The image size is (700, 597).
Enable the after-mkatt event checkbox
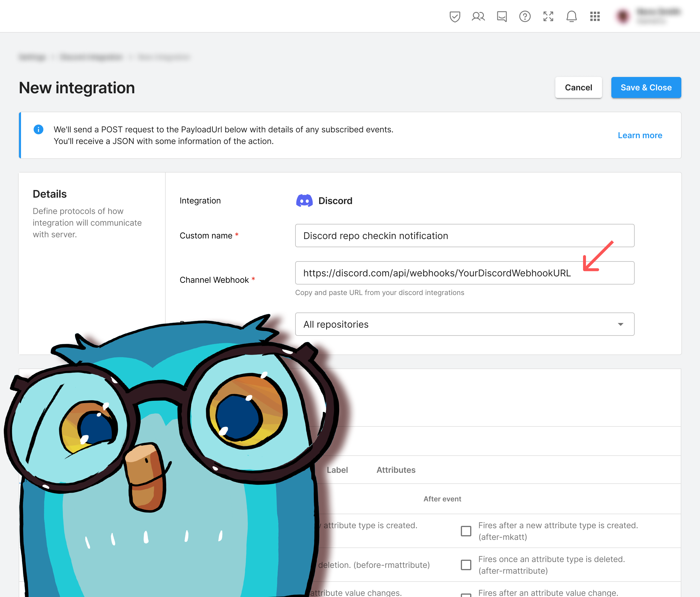[x=466, y=531]
